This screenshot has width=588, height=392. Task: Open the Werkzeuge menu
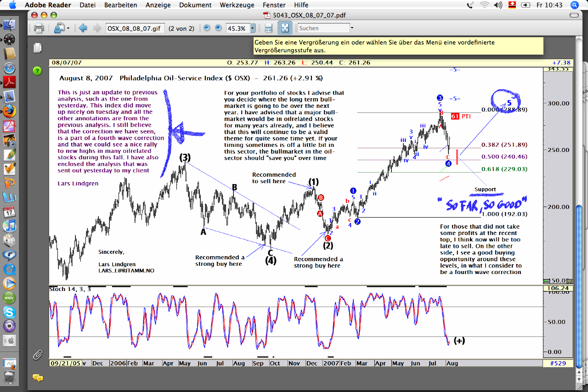(x=237, y=5)
